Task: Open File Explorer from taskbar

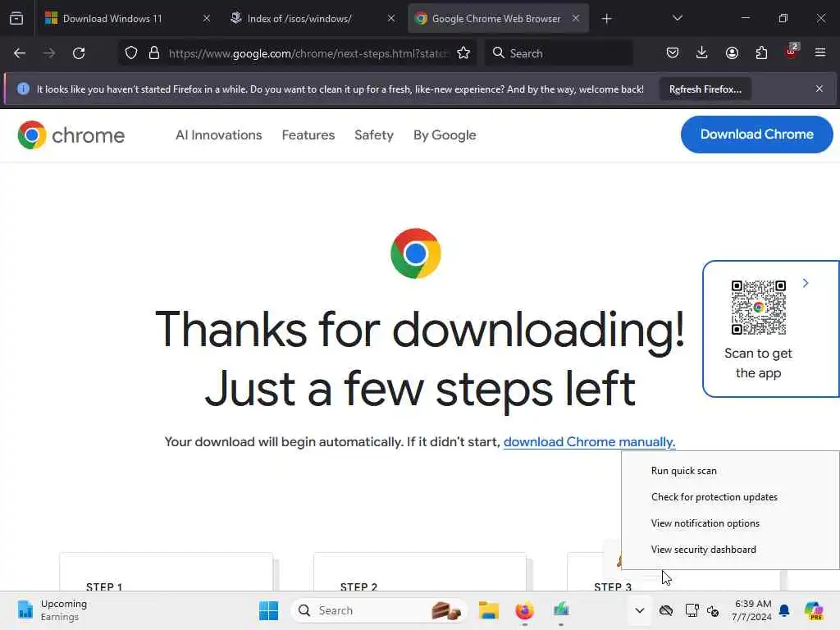Action: point(489,610)
